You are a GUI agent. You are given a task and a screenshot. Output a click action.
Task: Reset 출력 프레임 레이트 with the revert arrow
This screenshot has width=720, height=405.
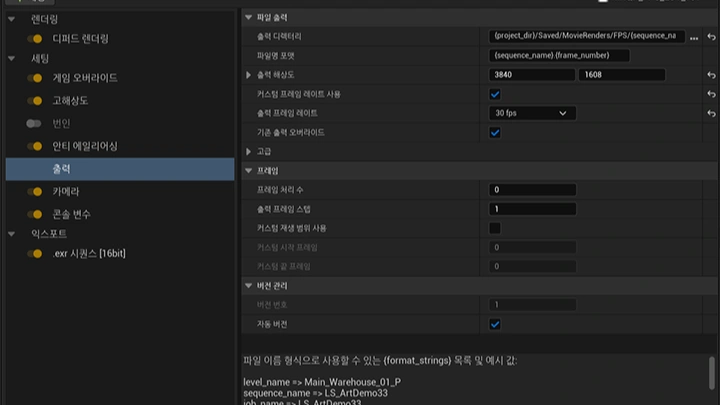(711, 113)
